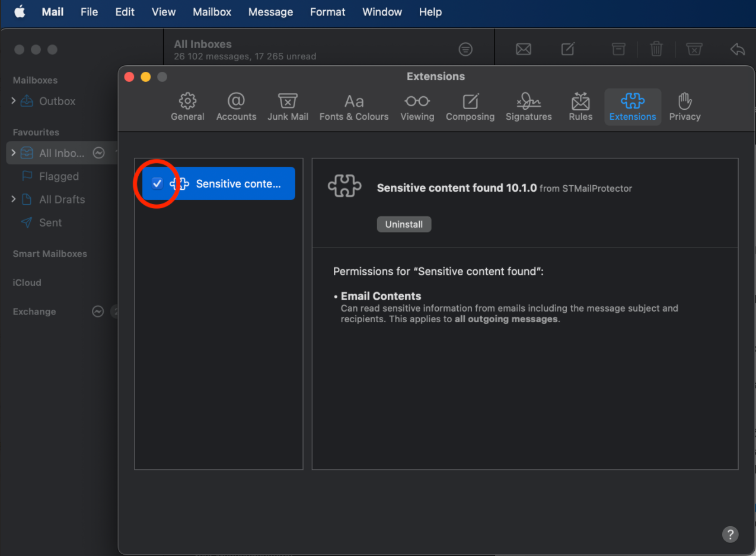Click the Favourites section header
The height and width of the screenshot is (556, 756).
[x=36, y=132]
